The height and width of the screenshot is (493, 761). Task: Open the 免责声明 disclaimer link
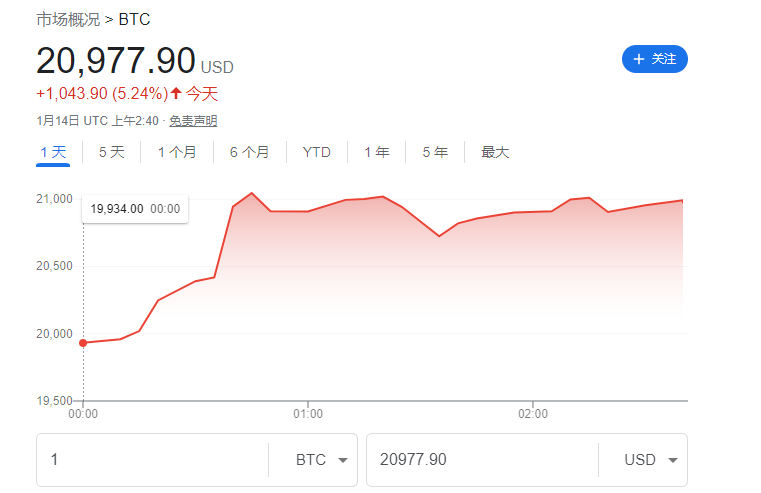[x=193, y=121]
